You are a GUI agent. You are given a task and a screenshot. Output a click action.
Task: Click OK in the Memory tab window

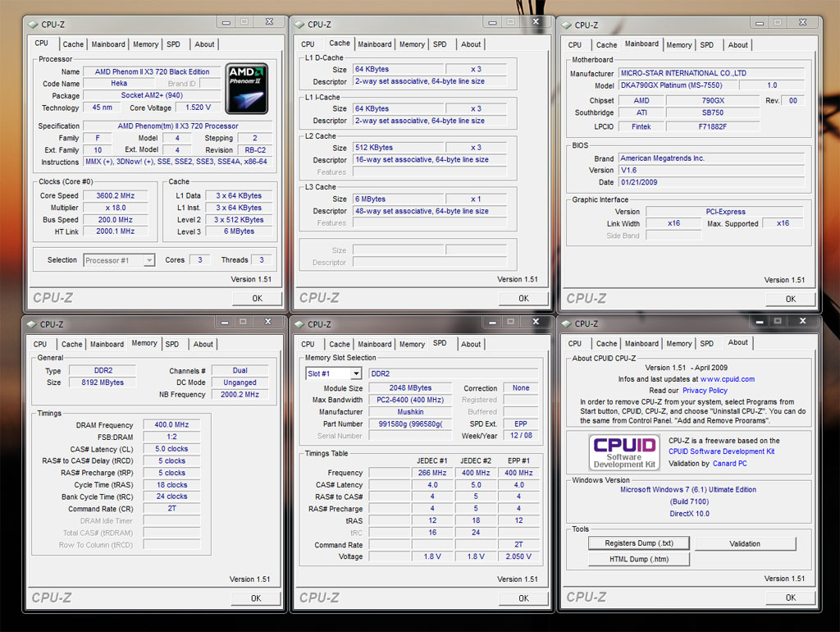pos(256,598)
